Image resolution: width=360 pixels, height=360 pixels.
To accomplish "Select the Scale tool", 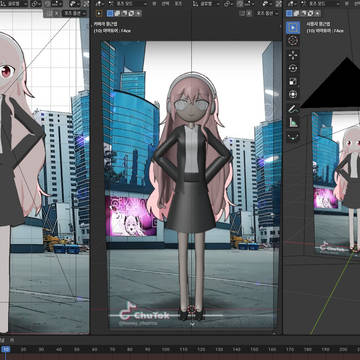I will pos(293,81).
